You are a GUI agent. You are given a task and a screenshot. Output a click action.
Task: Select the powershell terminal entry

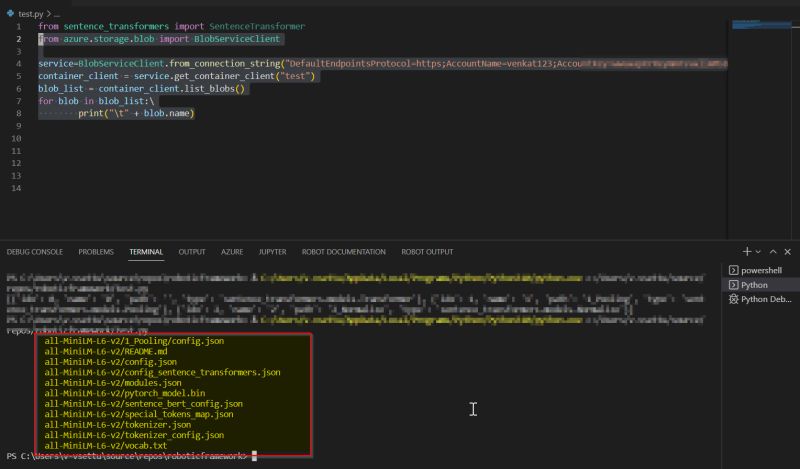760,270
